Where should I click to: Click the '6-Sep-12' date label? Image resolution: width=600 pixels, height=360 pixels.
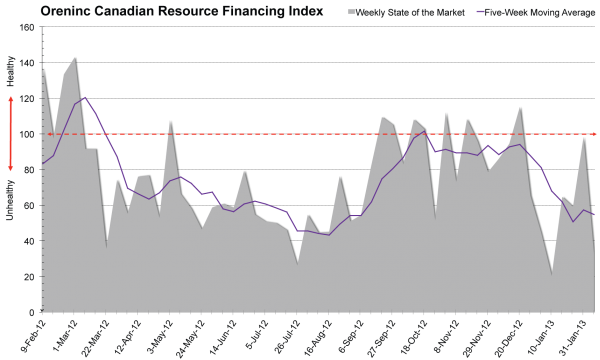click(352, 336)
